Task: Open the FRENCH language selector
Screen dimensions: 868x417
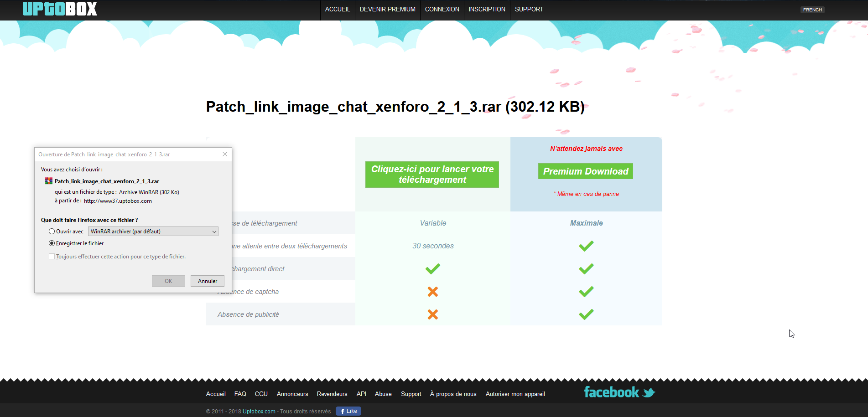Action: 812,10
